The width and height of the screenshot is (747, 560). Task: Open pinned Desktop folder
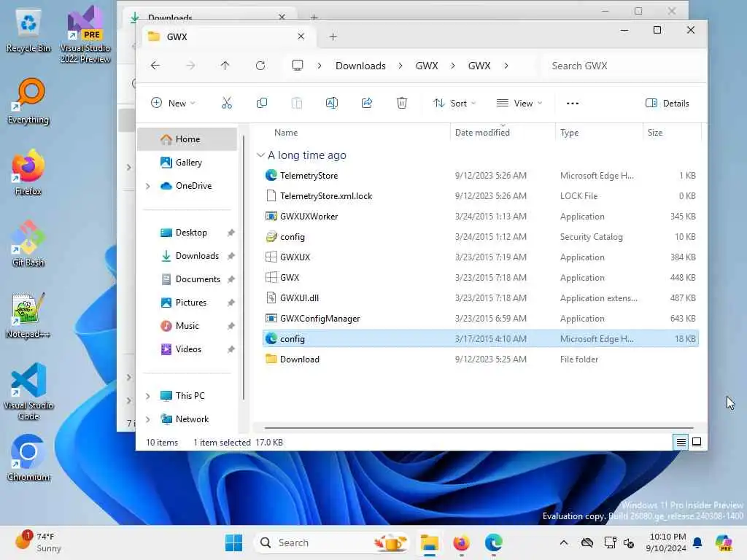tap(187, 233)
